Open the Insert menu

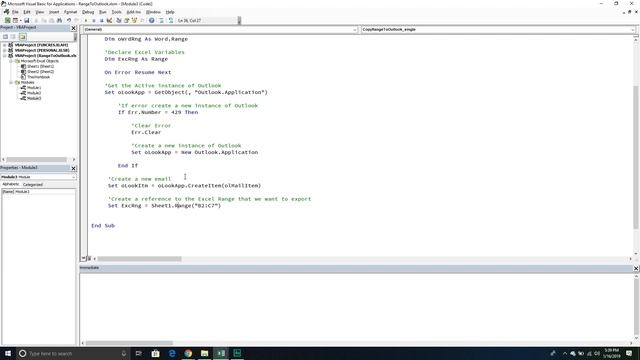[54, 12]
